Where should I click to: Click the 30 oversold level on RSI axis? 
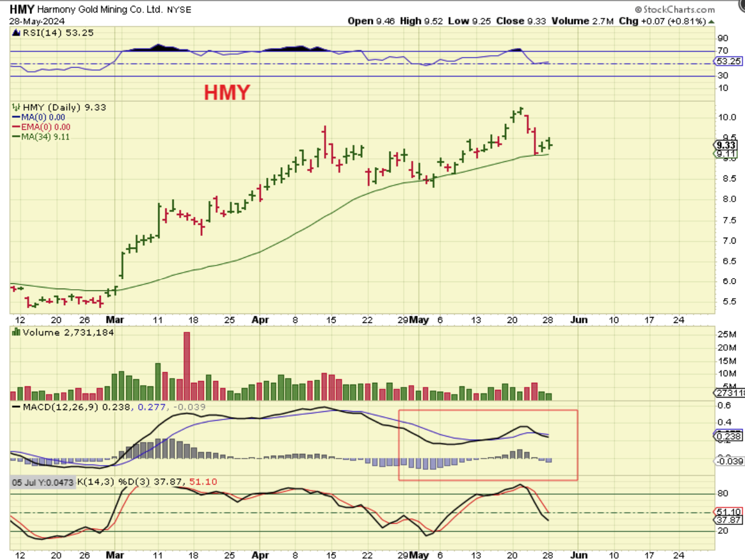[722, 75]
